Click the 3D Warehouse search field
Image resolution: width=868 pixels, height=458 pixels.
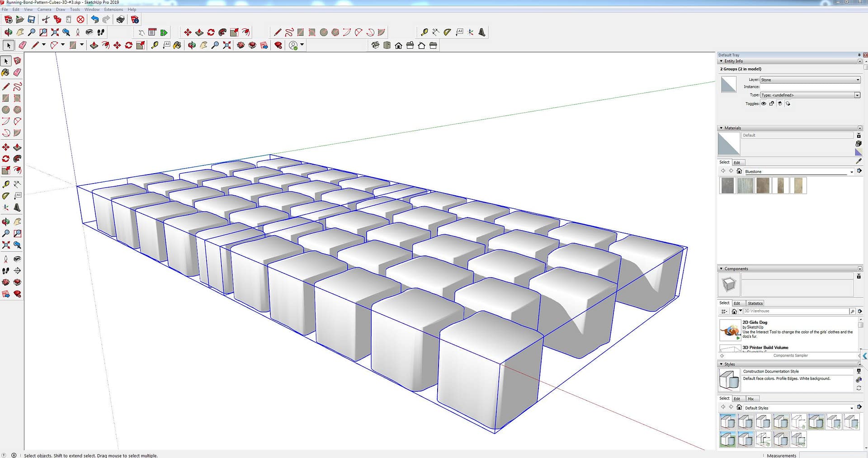point(796,311)
